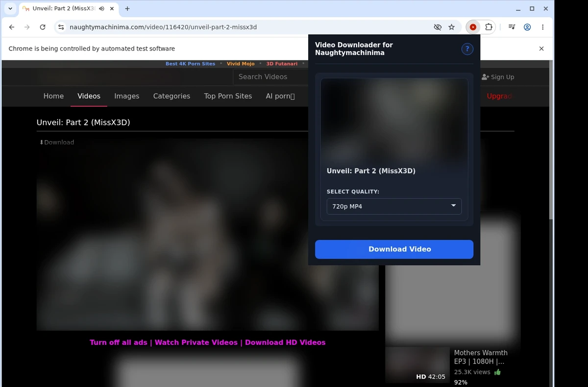This screenshot has width=588, height=387.
Task: Open the tab search chevron
Action: (x=10, y=9)
